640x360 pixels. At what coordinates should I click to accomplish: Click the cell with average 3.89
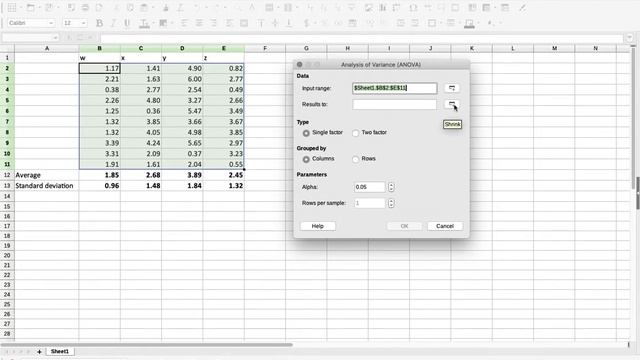click(182, 175)
